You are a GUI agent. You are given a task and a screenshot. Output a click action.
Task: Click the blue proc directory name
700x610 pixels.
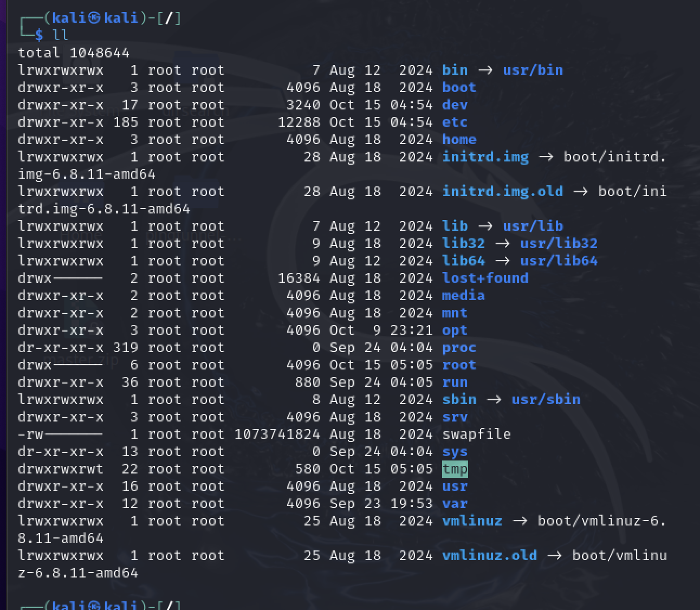459,347
